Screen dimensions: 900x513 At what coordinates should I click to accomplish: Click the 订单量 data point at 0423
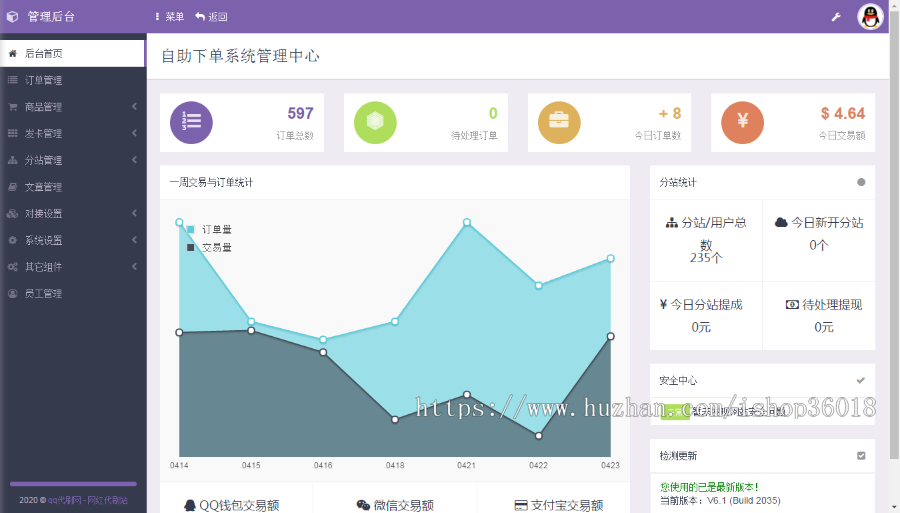point(611,258)
